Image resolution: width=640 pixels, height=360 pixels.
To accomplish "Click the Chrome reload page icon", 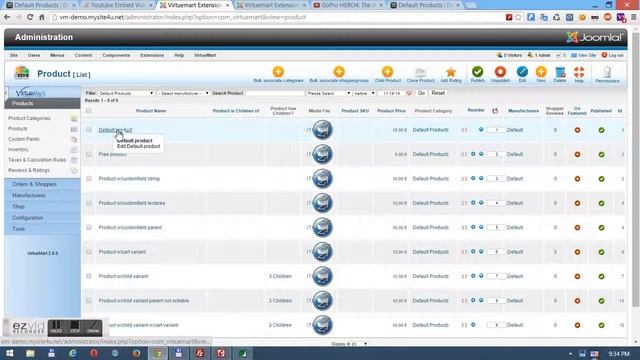I will tap(30, 17).
